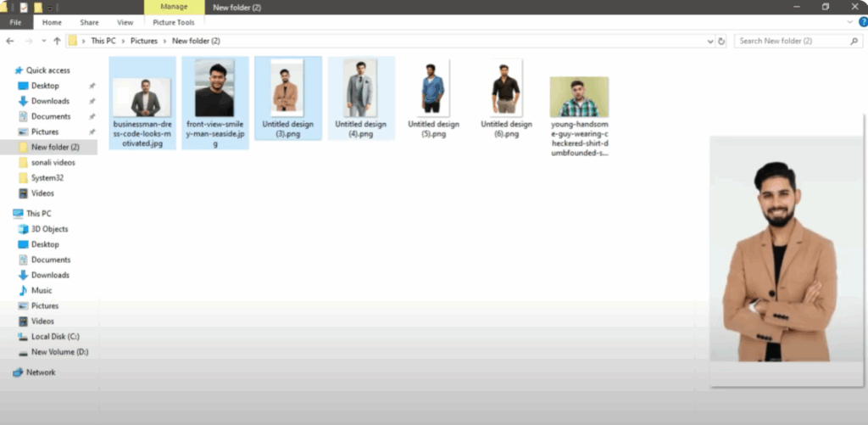This screenshot has width=868, height=425.
Task: Unpin Desktop using its pin icon
Action: (92, 86)
